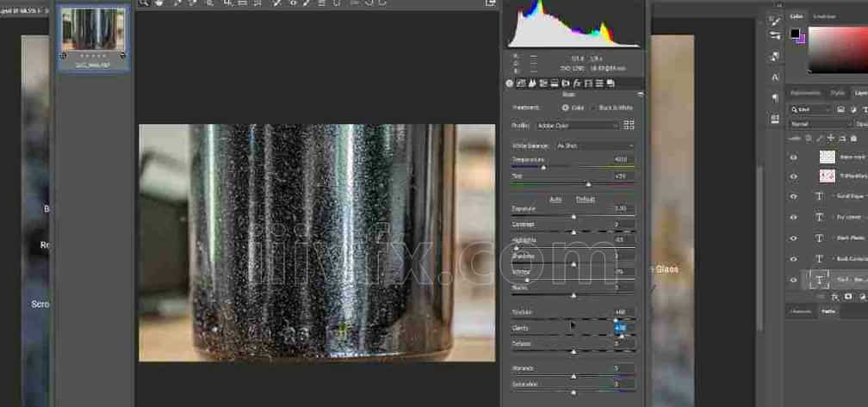Viewport: 868px width, 407px height.
Task: Click the Auto tone button
Action: point(555,199)
